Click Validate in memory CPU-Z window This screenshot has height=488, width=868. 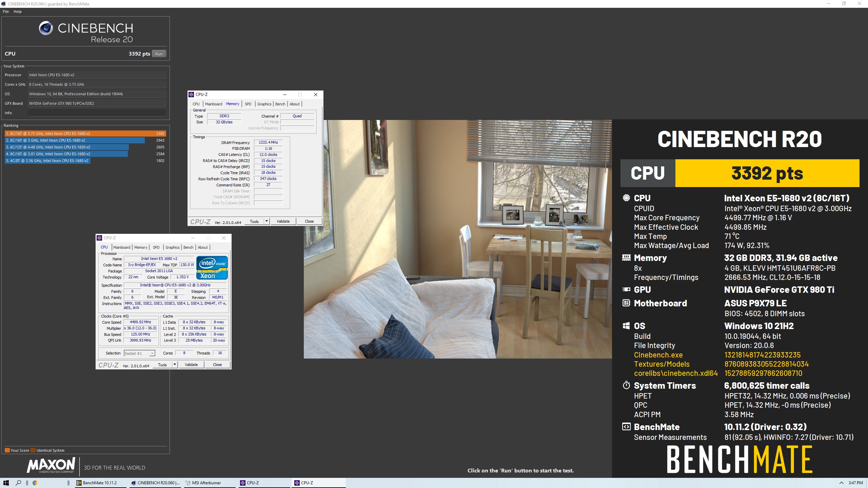click(x=283, y=221)
